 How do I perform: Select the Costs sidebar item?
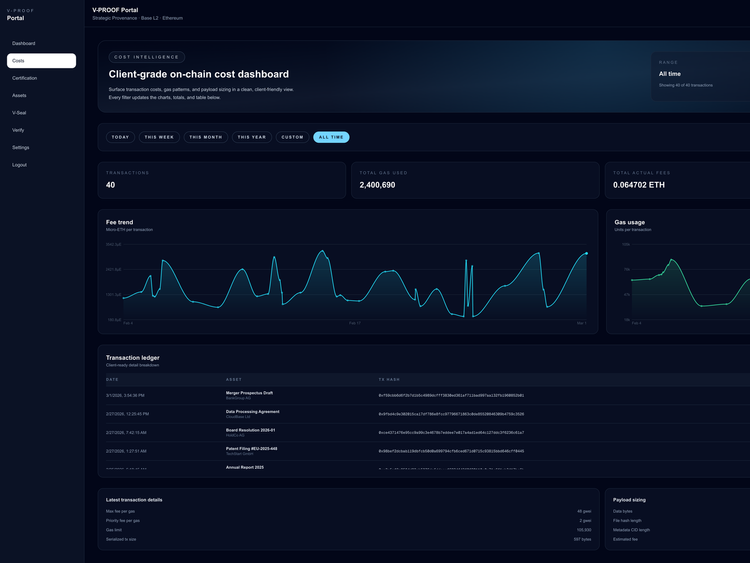tap(41, 61)
